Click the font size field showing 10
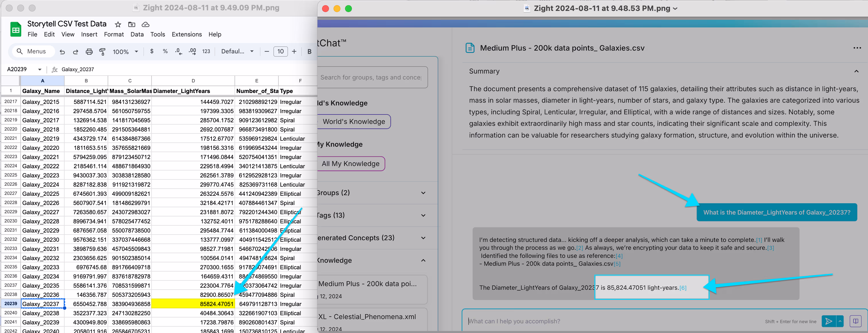 280,51
